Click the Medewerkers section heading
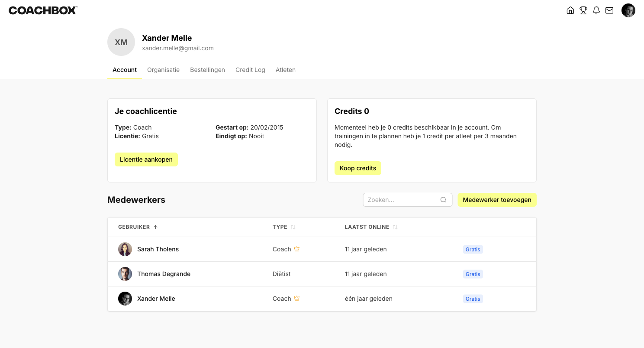Viewport: 644px width, 348px height. [136, 200]
